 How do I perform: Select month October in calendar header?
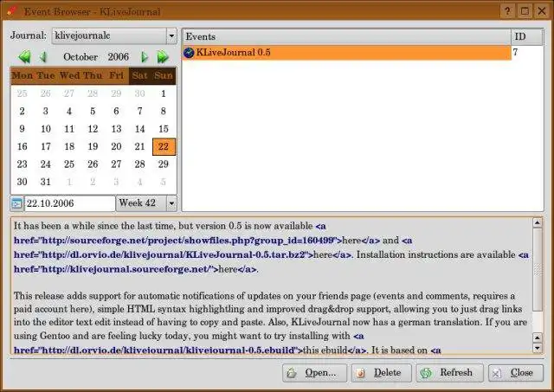[x=81, y=57]
